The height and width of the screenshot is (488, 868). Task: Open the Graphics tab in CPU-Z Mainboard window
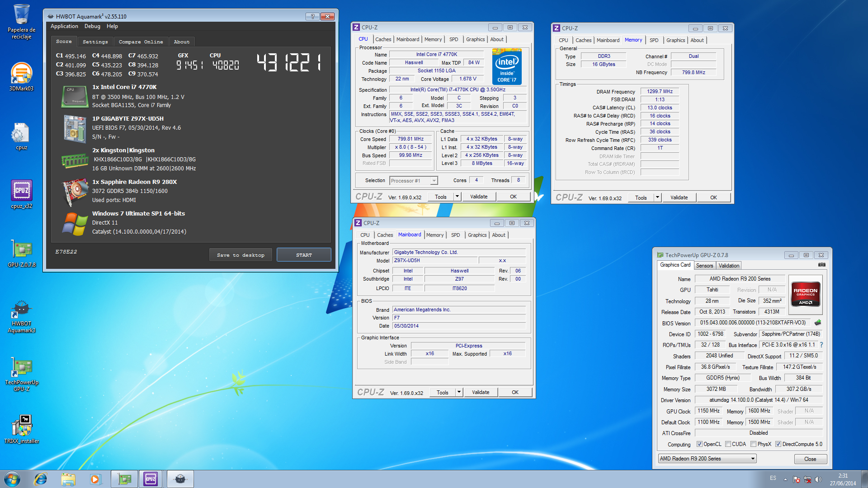477,235
